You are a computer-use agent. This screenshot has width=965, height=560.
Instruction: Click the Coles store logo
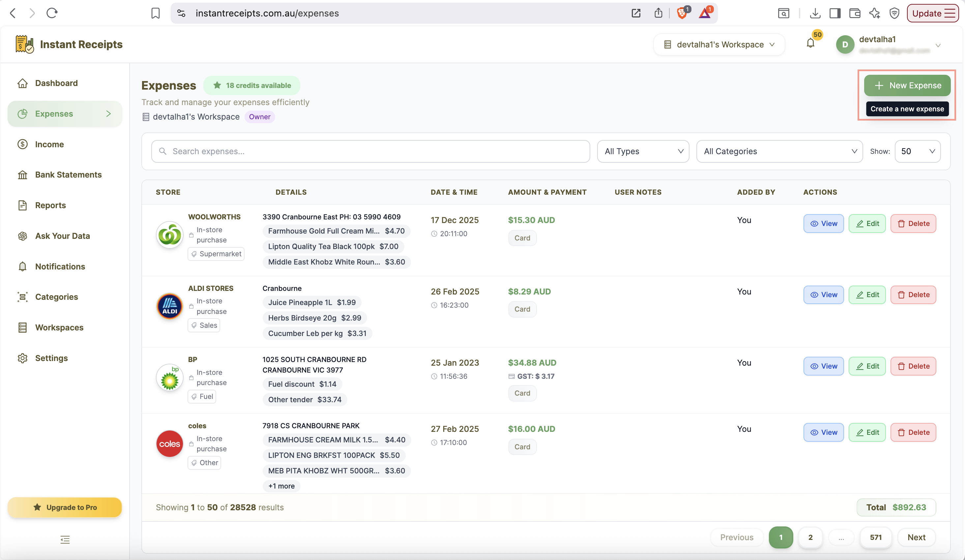(170, 444)
